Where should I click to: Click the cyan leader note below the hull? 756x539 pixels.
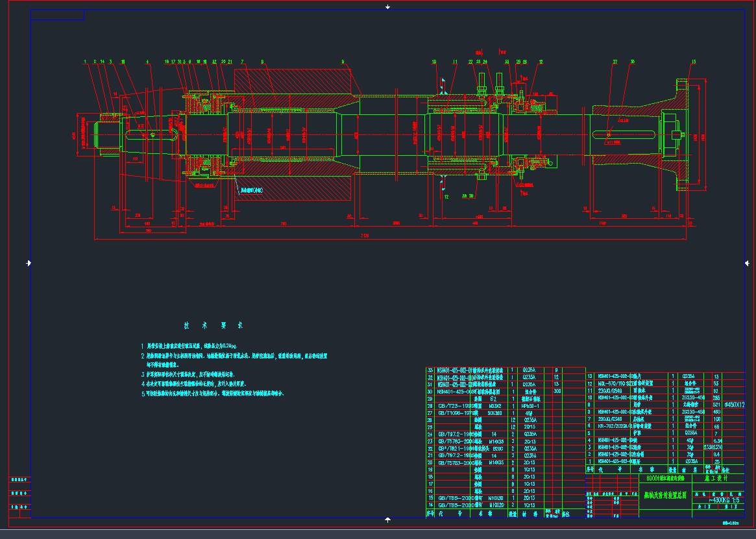coord(252,190)
